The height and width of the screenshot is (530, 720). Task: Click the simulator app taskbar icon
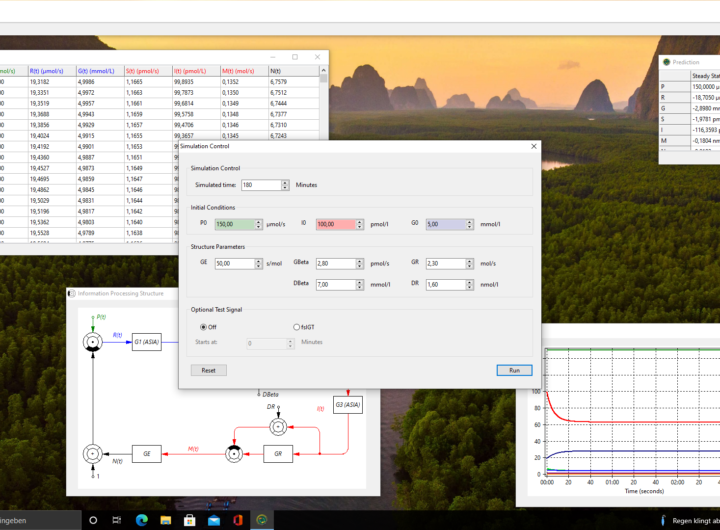coord(262,520)
